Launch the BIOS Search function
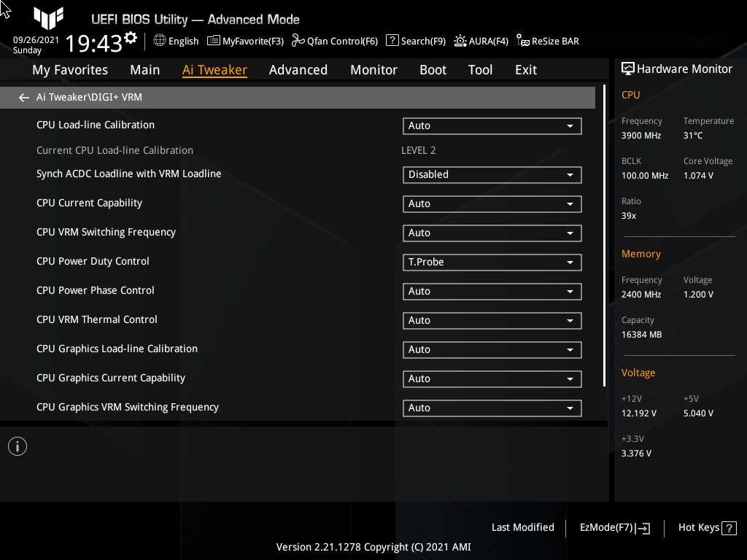This screenshot has height=560, width=747. click(x=416, y=41)
